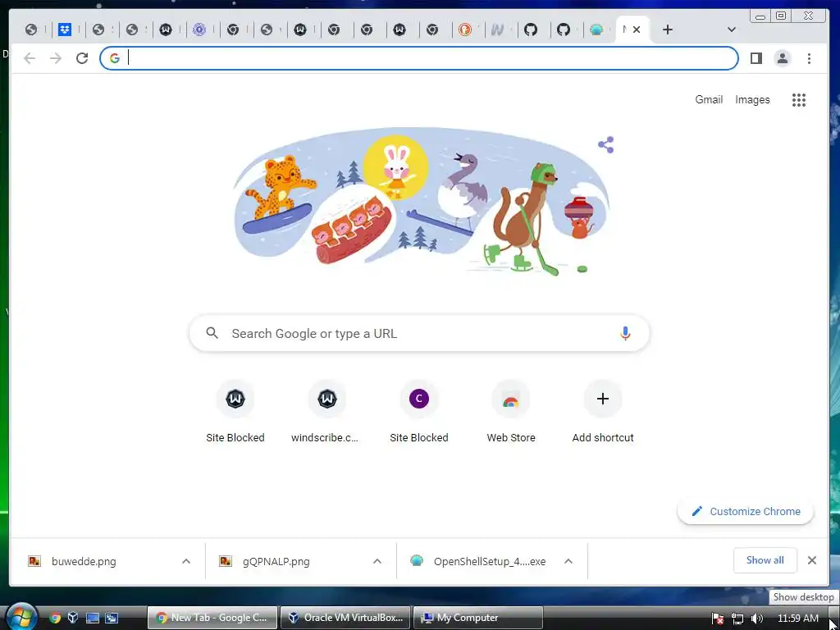Focus the Chrome address bar

pos(419,58)
